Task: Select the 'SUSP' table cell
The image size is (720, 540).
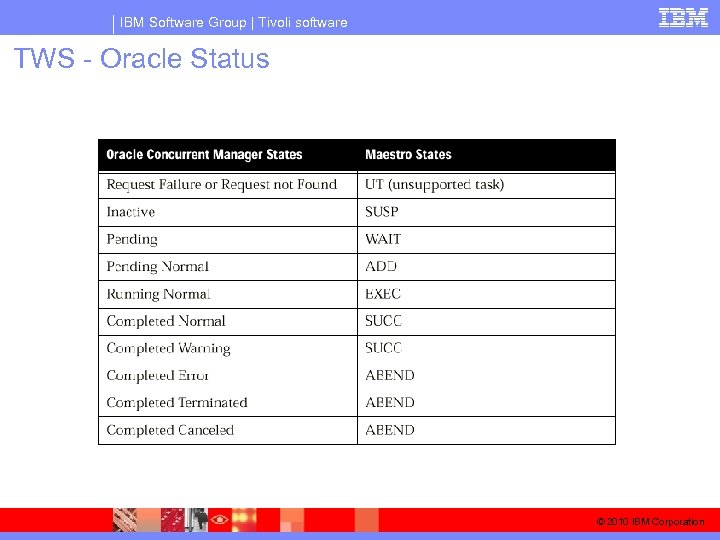Action: (x=486, y=212)
